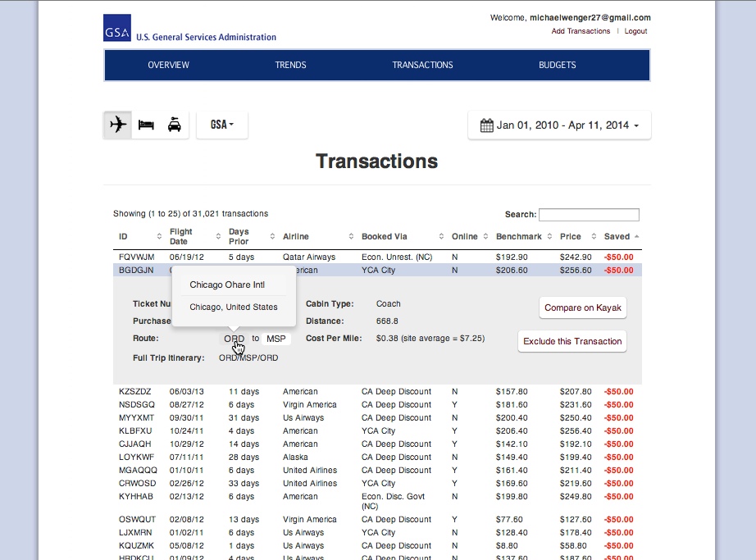
Task: Expand transaction row MGAQQQ
Action: tap(377, 470)
